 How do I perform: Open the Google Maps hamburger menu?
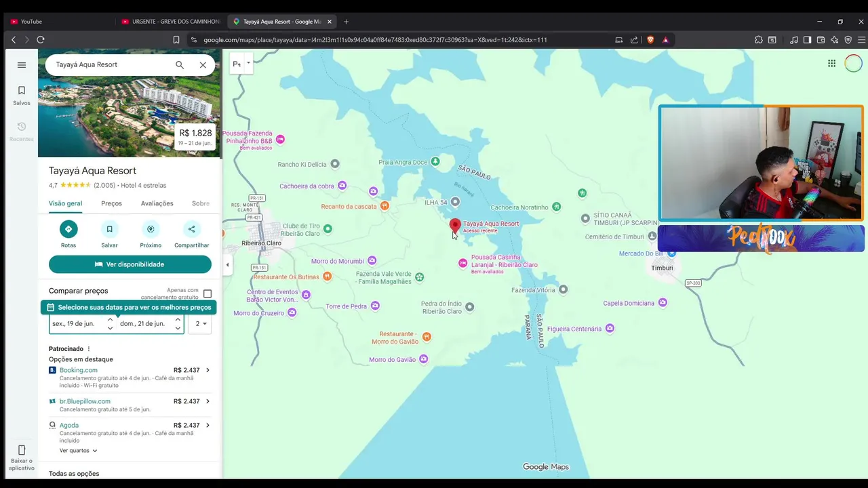click(x=22, y=65)
